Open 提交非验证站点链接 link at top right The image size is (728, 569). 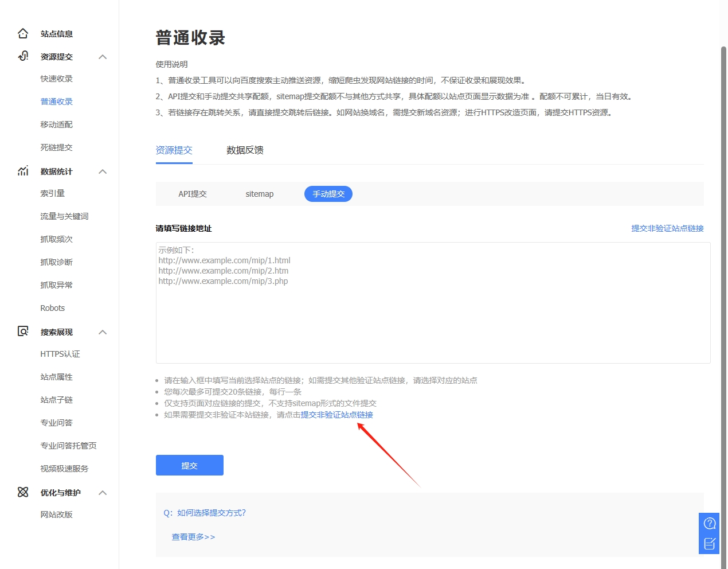point(667,228)
